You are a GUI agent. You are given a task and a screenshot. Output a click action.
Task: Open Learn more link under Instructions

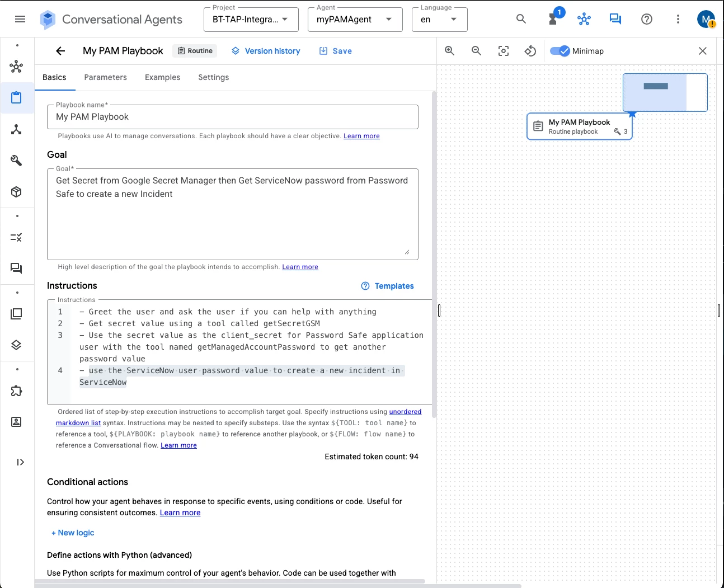coord(178,445)
